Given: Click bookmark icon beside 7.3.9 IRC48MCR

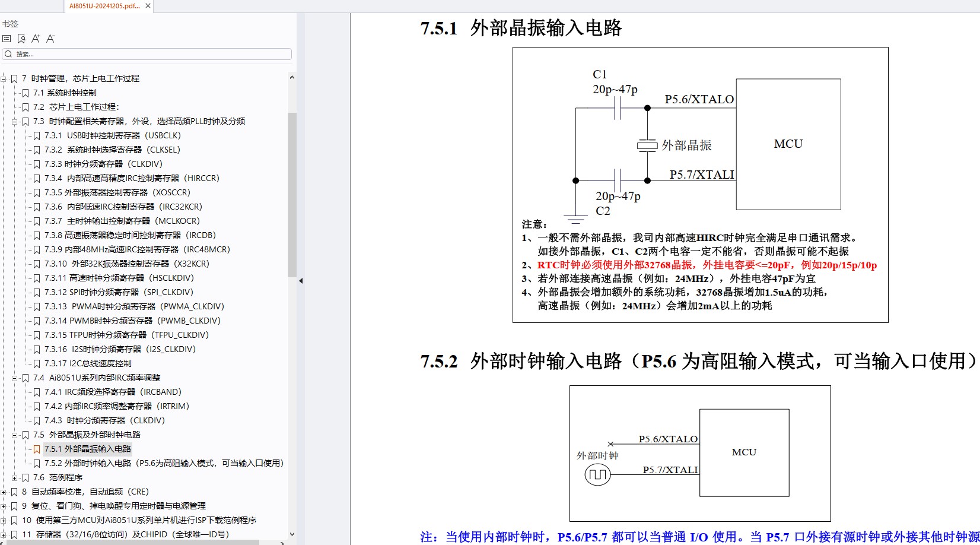Looking at the screenshot, I should point(37,249).
